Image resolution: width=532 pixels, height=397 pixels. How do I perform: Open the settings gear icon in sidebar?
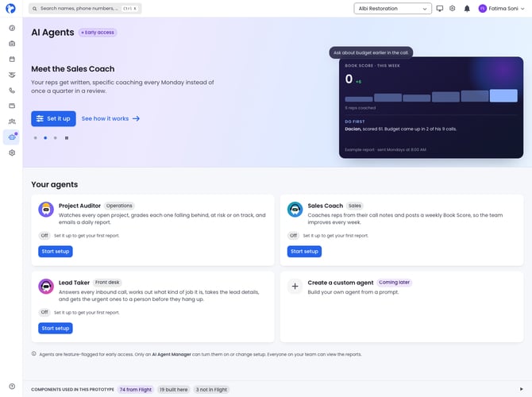(x=12, y=152)
